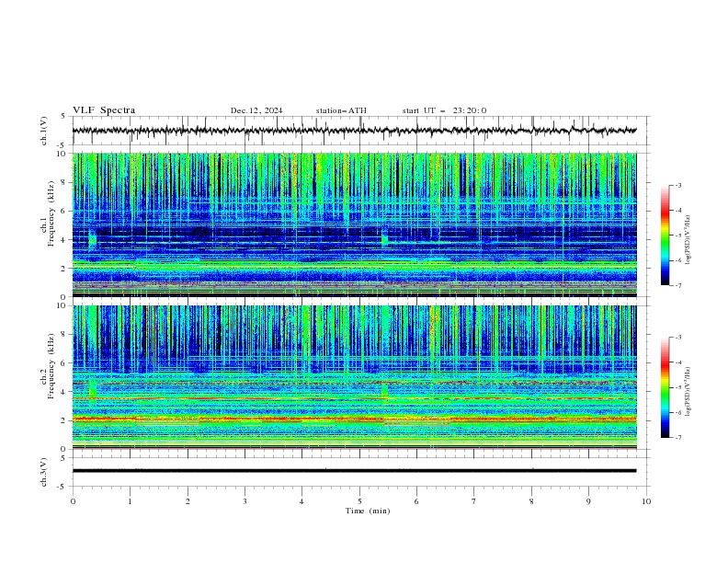The image size is (728, 563).
Task: Click the ch.2 spectrogram panel
Action: [354, 377]
